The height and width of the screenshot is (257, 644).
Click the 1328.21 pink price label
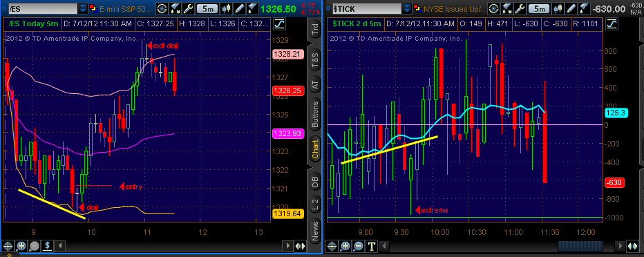[287, 54]
